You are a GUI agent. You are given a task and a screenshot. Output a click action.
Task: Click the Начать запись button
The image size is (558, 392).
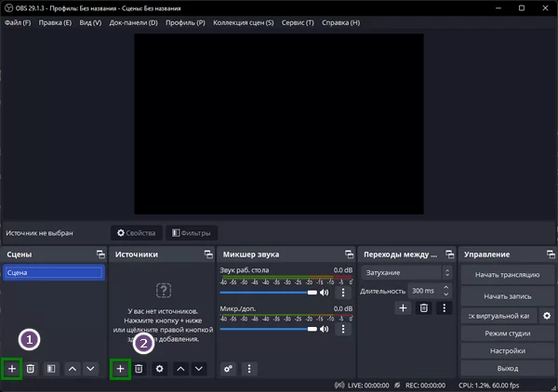[x=507, y=295]
